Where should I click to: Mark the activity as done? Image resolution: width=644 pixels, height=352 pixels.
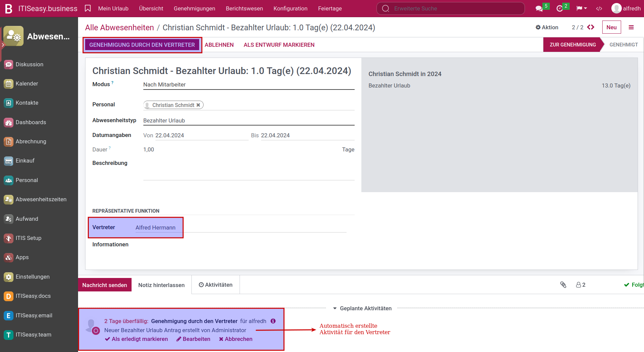(136, 339)
